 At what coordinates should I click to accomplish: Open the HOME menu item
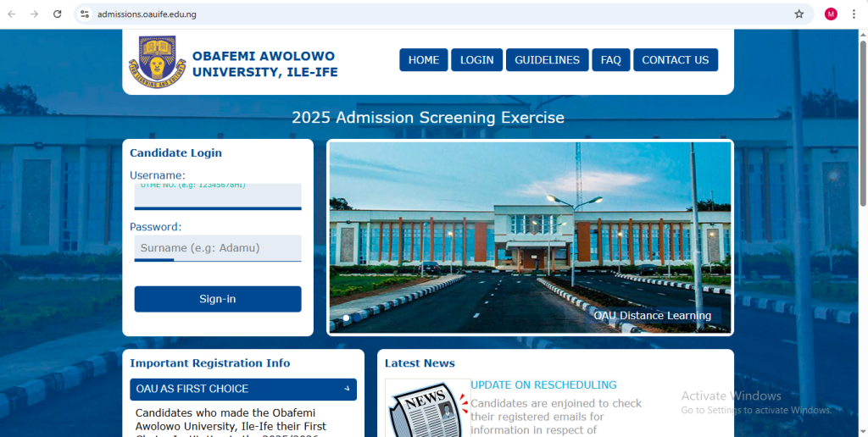tap(424, 60)
